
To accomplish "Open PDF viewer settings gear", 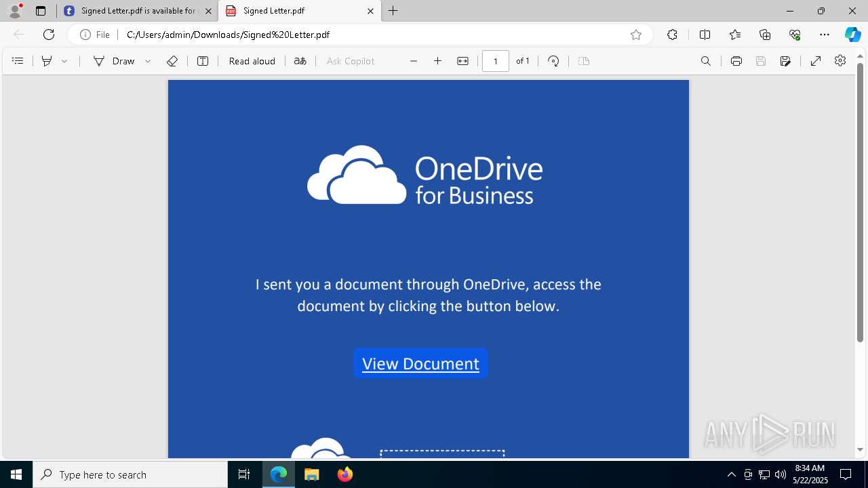I will pos(840,61).
